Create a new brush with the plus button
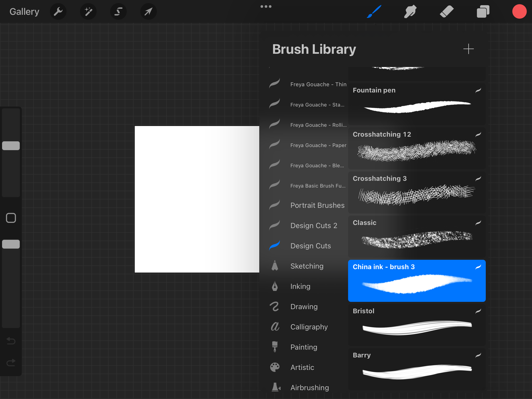 pos(468,49)
